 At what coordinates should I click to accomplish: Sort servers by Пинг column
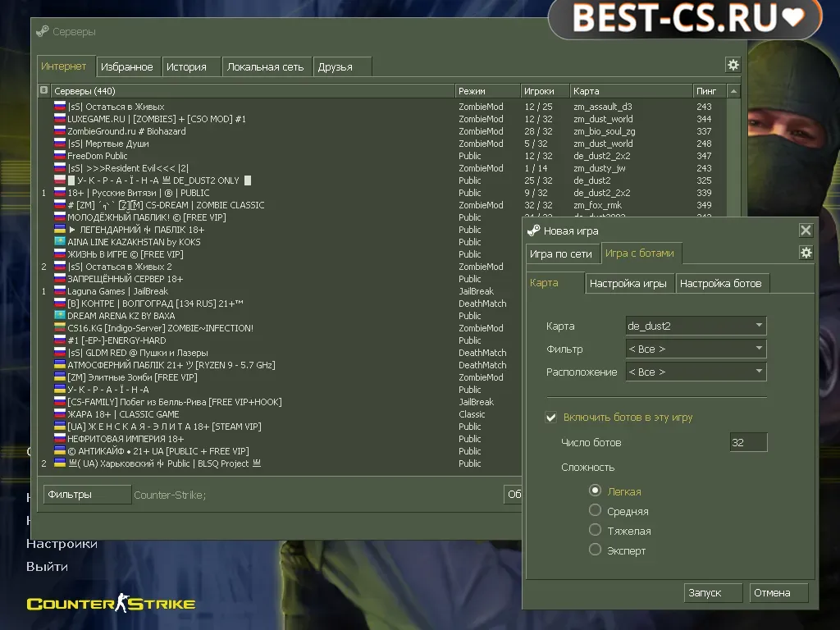(710, 91)
